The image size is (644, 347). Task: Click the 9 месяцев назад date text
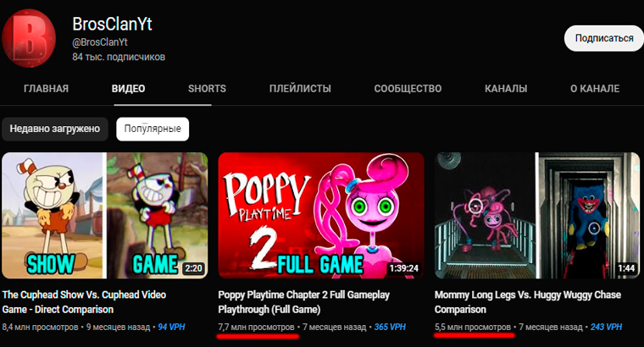(x=118, y=328)
